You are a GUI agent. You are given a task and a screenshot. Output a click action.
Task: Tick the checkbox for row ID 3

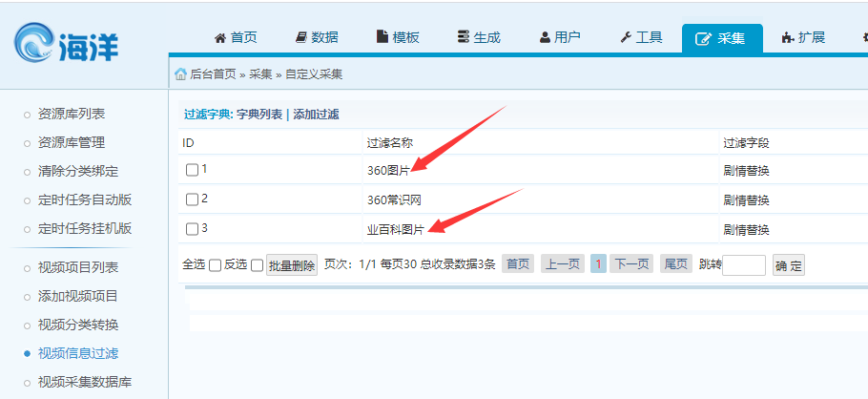192,229
